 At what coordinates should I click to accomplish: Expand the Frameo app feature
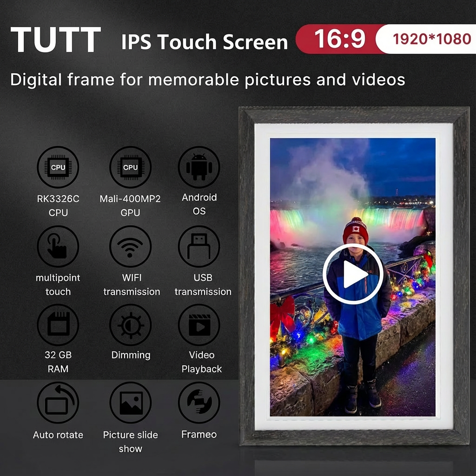(x=199, y=403)
